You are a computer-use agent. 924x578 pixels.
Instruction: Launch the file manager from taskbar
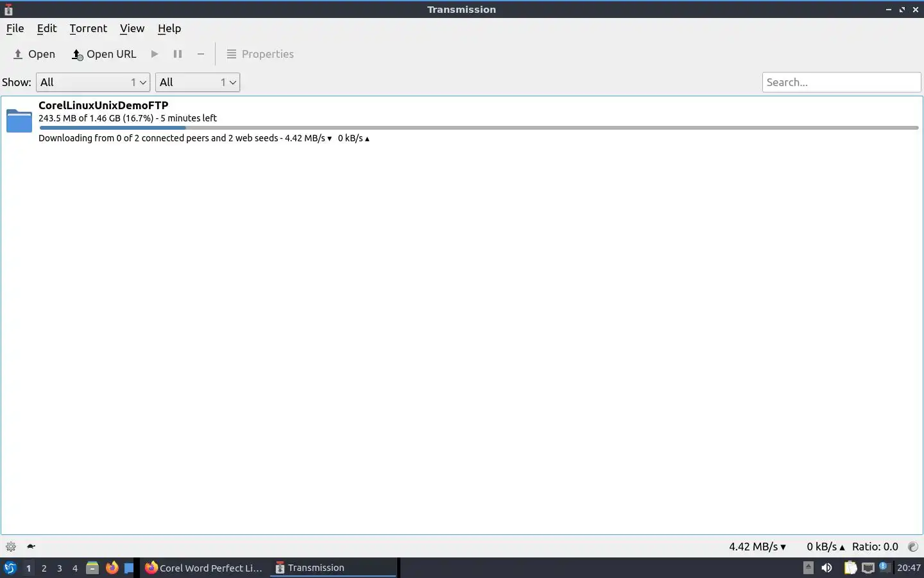tap(92, 568)
